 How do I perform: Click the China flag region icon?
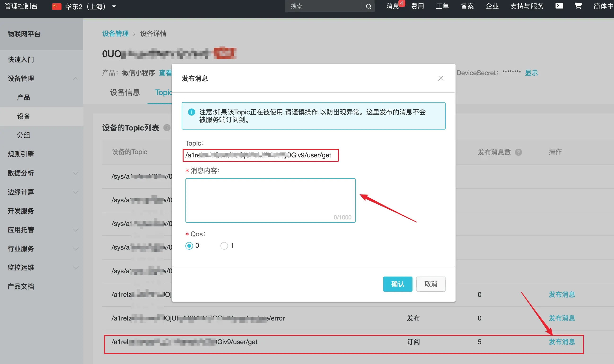57,6
